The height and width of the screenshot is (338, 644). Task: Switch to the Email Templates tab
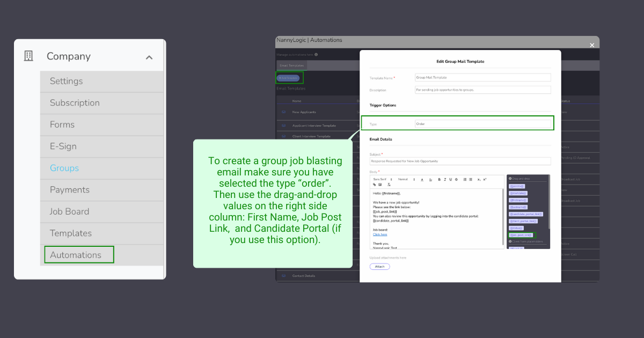[x=291, y=65]
